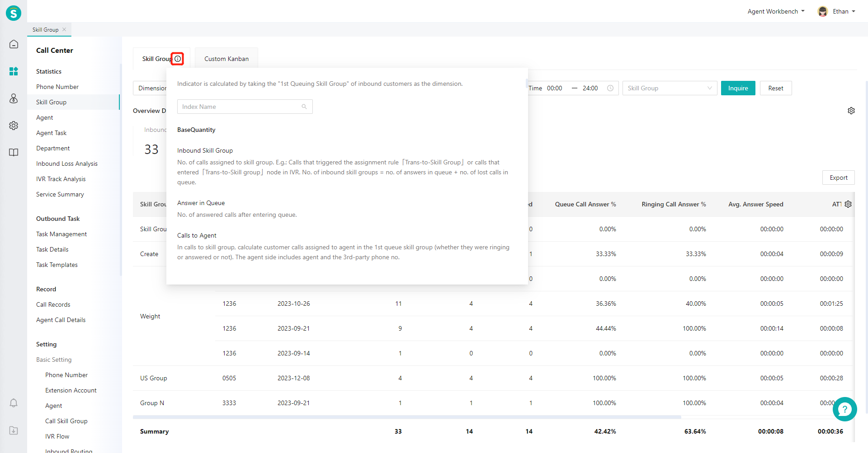The width and height of the screenshot is (868, 453).
Task: Open the home icon in left rail
Action: pyautogui.click(x=14, y=44)
